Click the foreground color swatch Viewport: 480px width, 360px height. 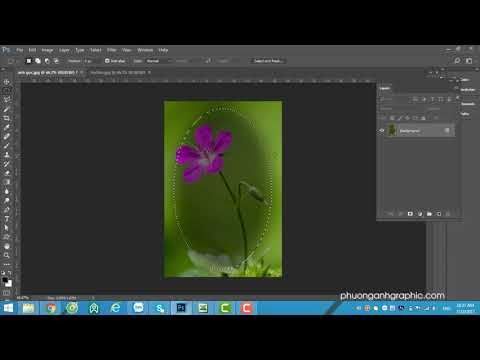click(x=5, y=280)
